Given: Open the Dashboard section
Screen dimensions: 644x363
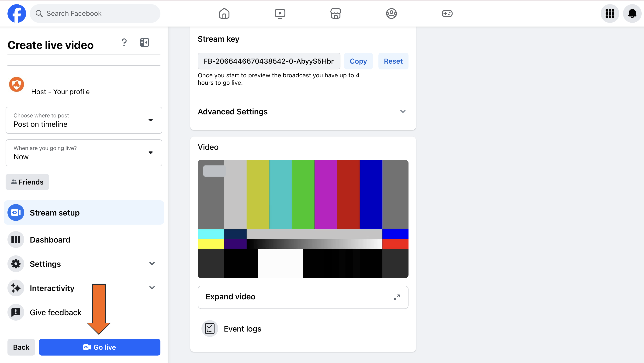Looking at the screenshot, I should (84, 240).
